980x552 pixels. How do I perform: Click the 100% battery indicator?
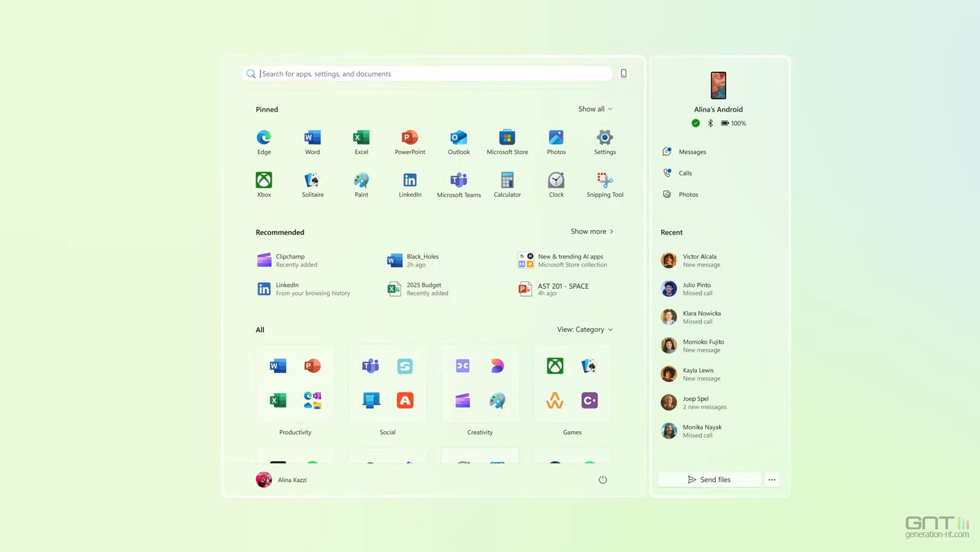[x=734, y=123]
